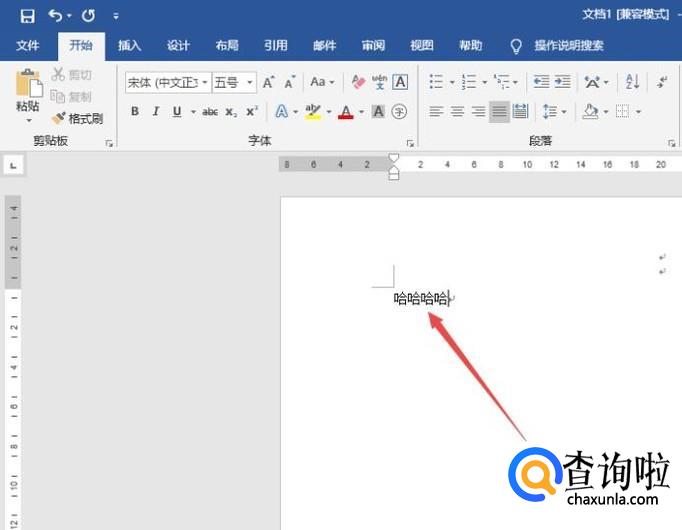Open the 剪贴板 pane launcher

109,143
